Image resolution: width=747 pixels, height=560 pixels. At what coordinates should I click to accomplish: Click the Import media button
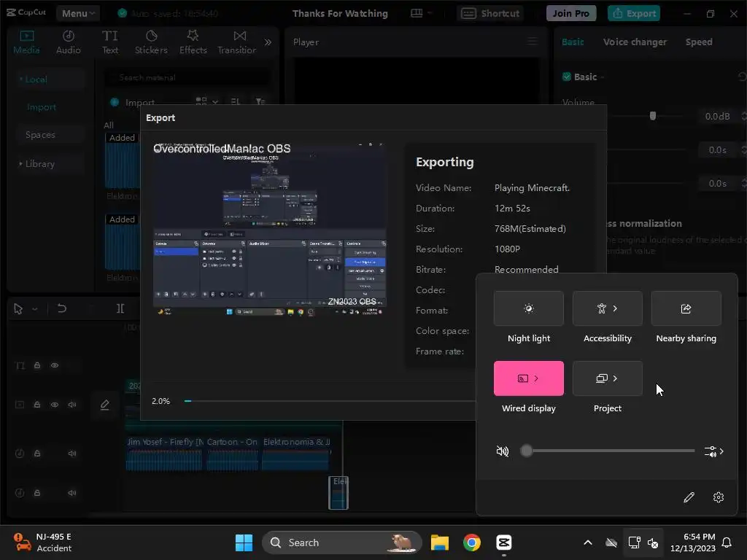[133, 102]
